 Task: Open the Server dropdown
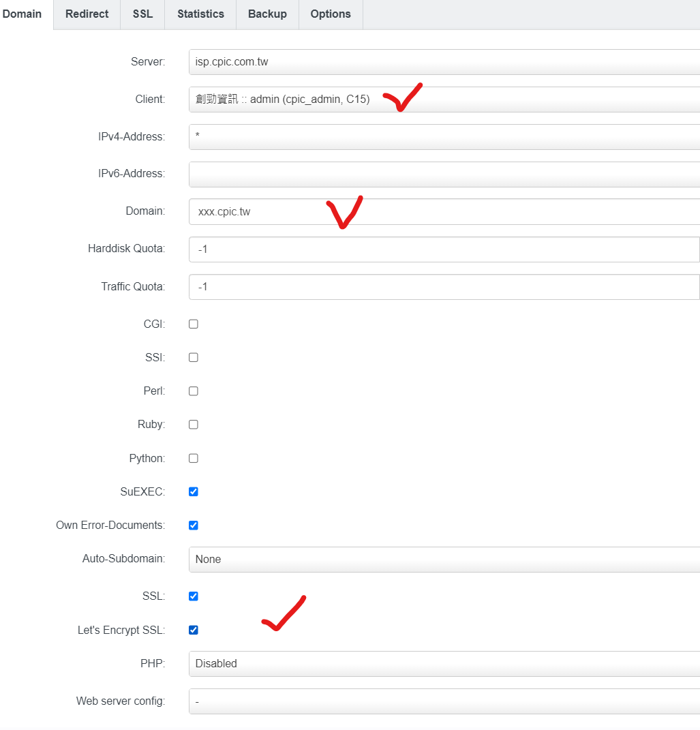point(443,62)
